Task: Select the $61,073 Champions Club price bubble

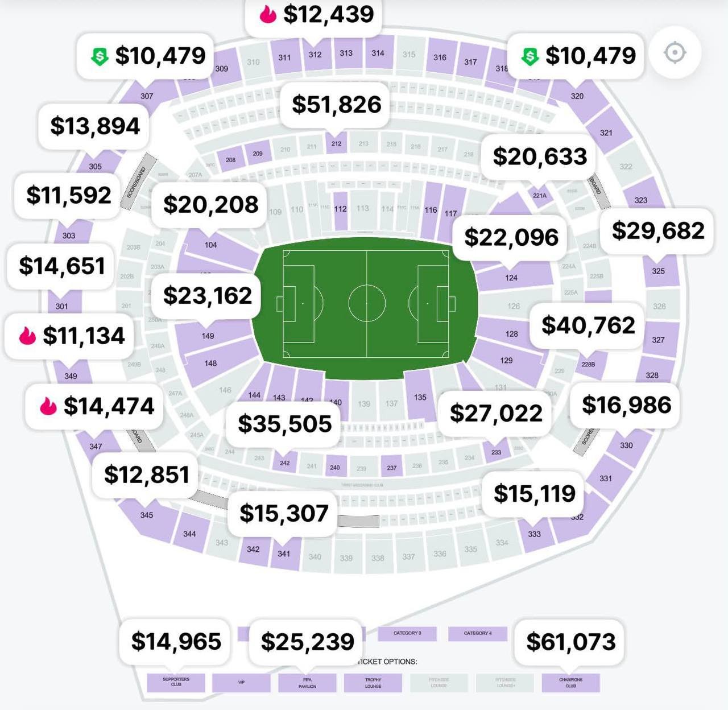Action: 570,642
